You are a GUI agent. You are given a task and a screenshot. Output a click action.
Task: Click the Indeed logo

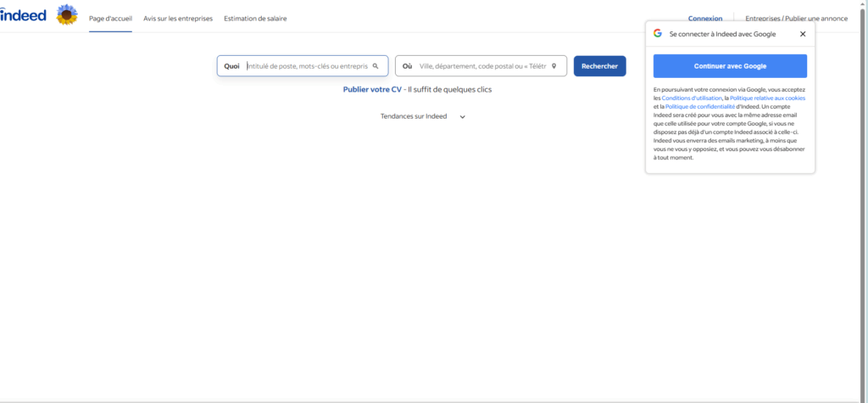(x=23, y=15)
